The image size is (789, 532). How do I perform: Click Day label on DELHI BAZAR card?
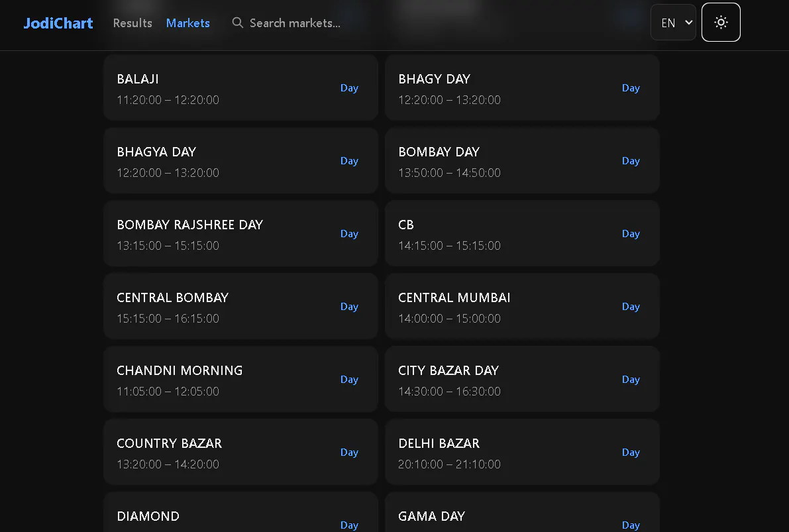coord(631,452)
